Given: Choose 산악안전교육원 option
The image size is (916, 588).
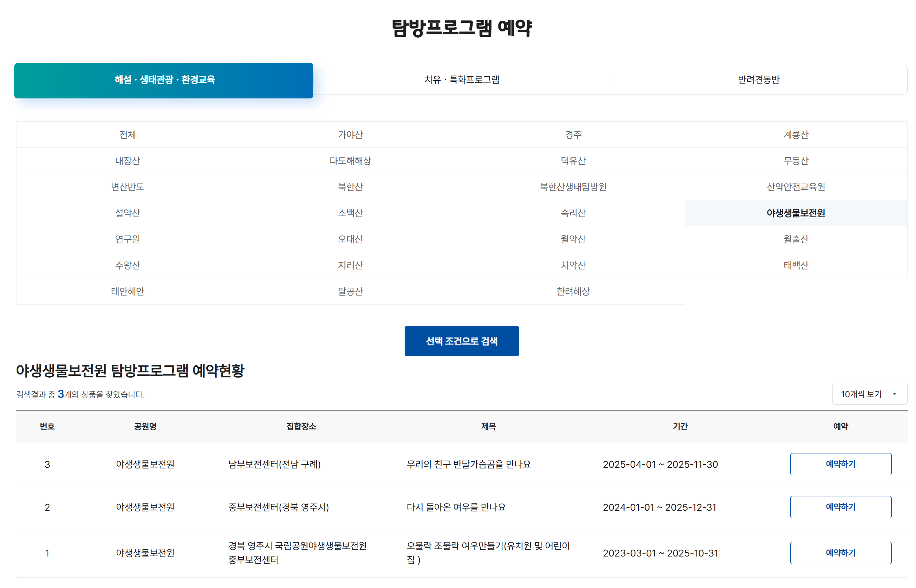Looking at the screenshot, I should point(796,187).
